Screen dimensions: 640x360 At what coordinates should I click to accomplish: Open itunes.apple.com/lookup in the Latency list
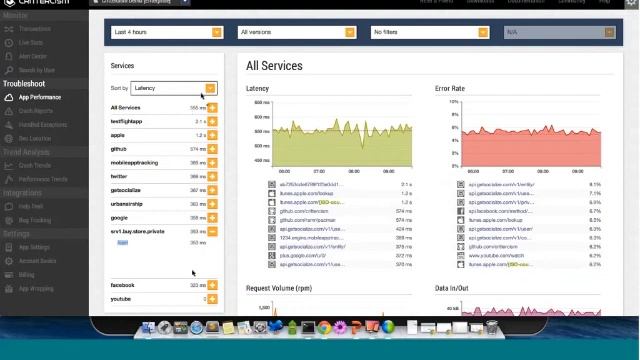[x=306, y=193]
